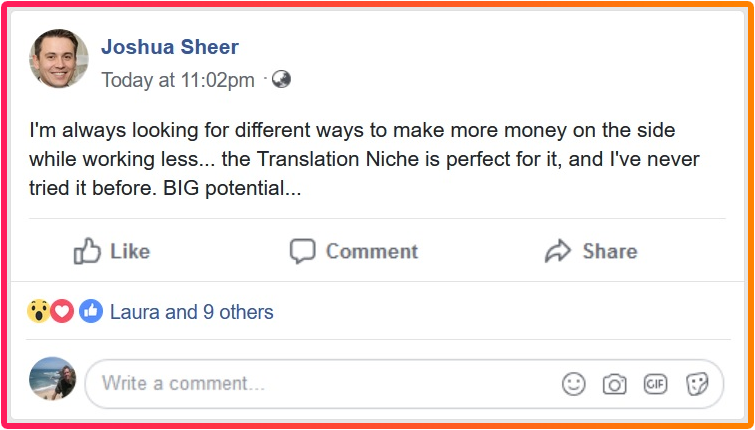
Task: Click the blue thumbs-up reaction icon
Action: click(91, 312)
